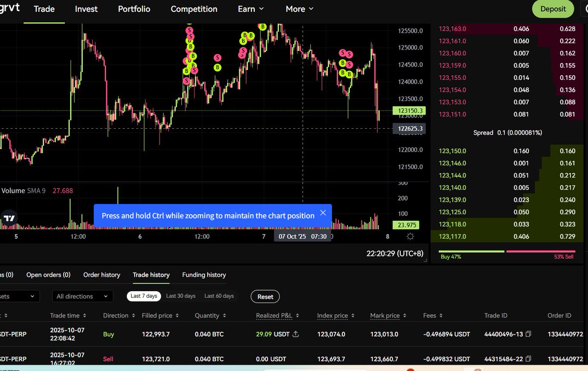Screen dimensions: 588x371
Task: Select bid price 123,117.0 in order book
Action: click(x=452, y=237)
